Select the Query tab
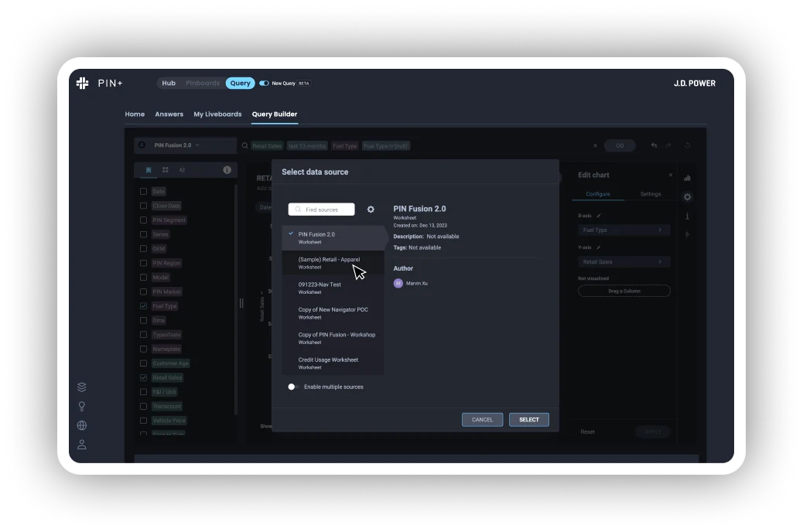The image size is (803, 532). (240, 83)
